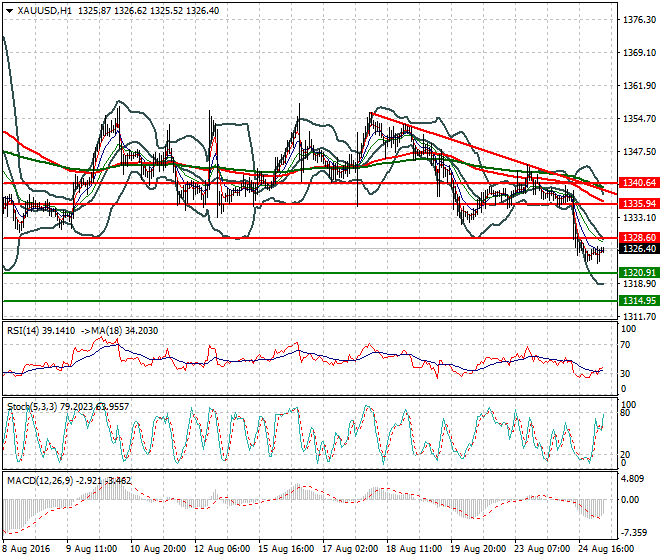This screenshot has height=560, width=660.
Task: Select the green horizontal line at 1320.91
Action: 300,273
